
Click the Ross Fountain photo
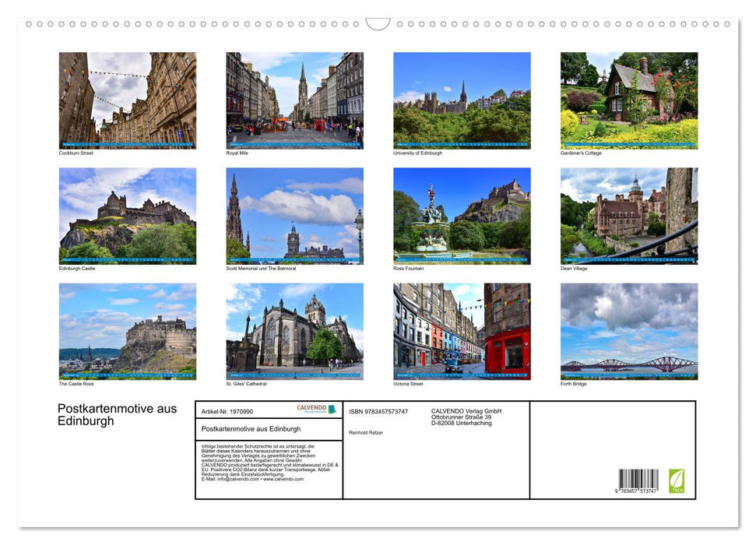pos(462,215)
